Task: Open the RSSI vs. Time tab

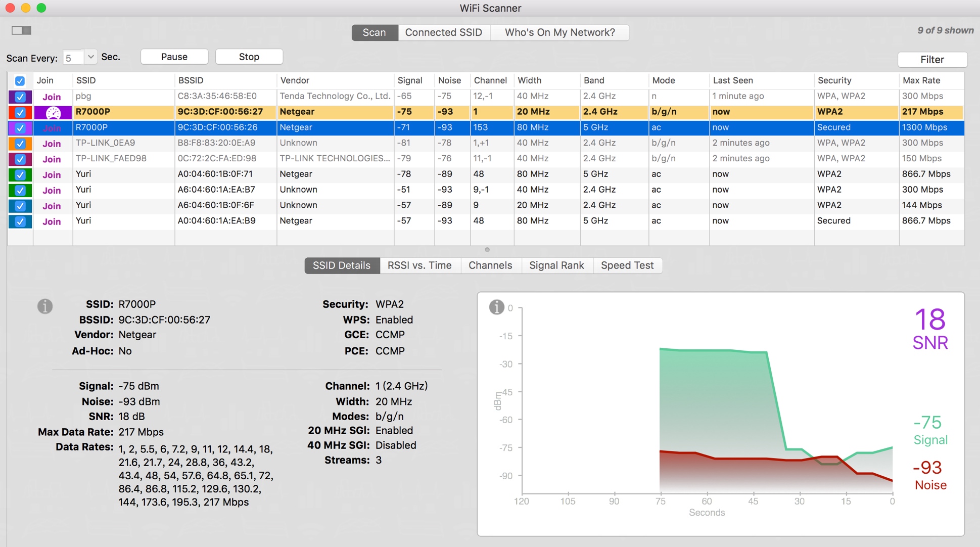Action: point(419,265)
